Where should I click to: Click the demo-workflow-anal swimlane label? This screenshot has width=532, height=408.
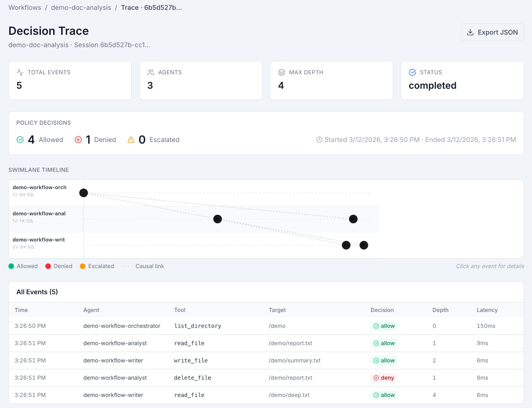click(x=39, y=213)
